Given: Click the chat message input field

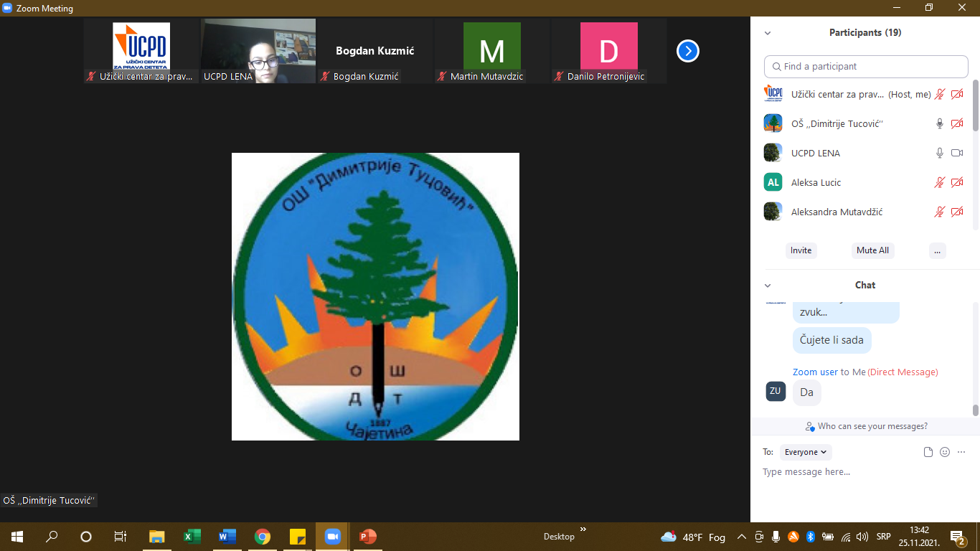Looking at the screenshot, I should [864, 472].
